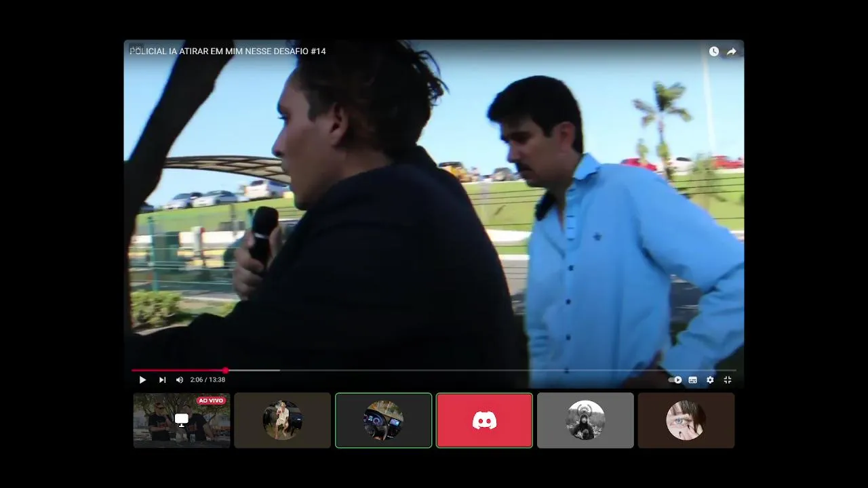Click the Share arrow icon
The width and height of the screenshot is (868, 488).
coord(732,52)
